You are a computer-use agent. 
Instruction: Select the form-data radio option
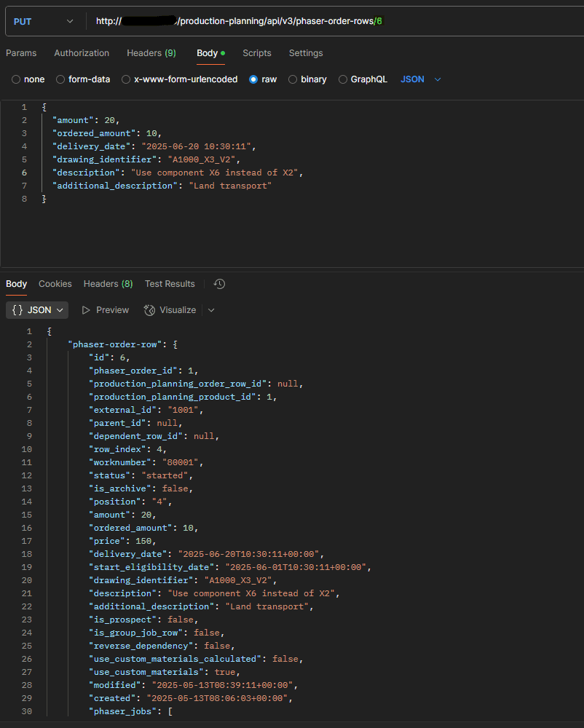[83, 79]
